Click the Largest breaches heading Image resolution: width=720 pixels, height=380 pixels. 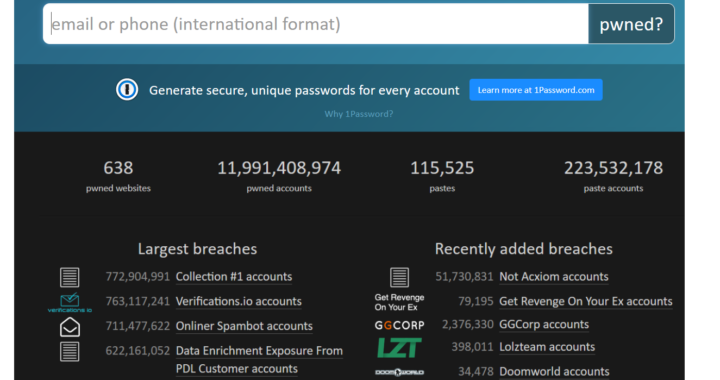(x=197, y=249)
